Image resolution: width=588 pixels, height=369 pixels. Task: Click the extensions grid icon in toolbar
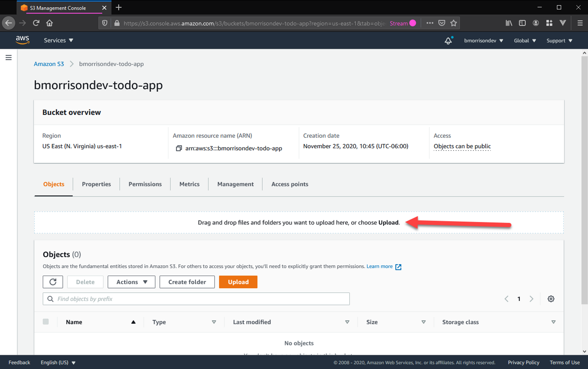tap(549, 23)
